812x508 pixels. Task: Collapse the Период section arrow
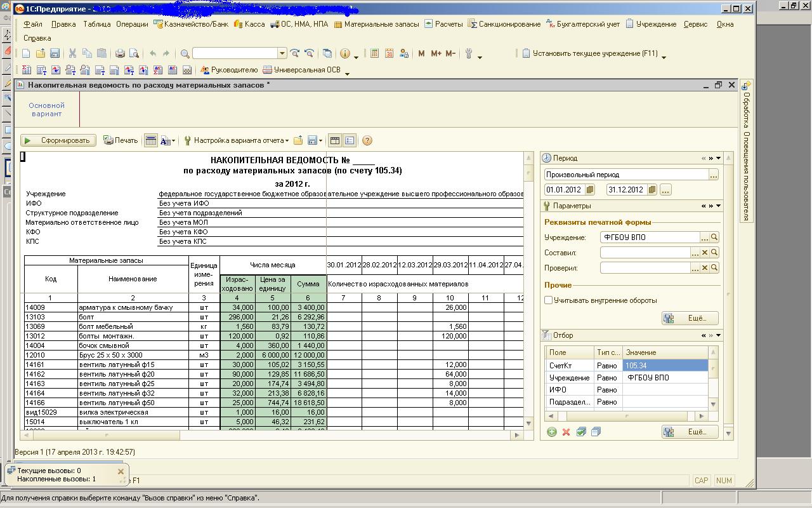coord(718,158)
